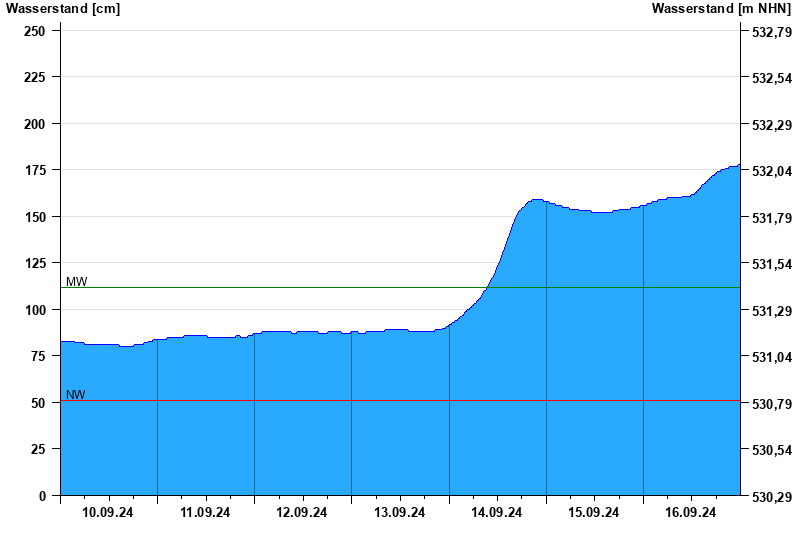
Task: Click the Wasserstand [cm] axis title
Action: tap(63, 9)
